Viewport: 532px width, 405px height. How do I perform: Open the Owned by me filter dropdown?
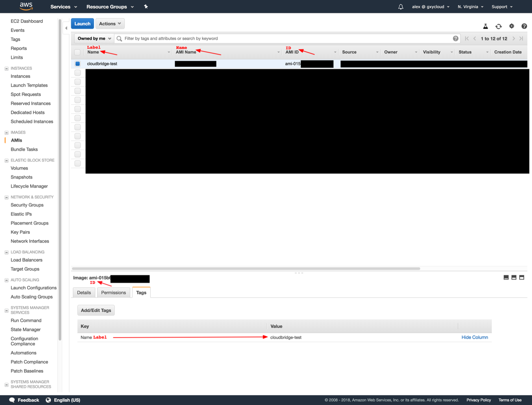click(94, 38)
